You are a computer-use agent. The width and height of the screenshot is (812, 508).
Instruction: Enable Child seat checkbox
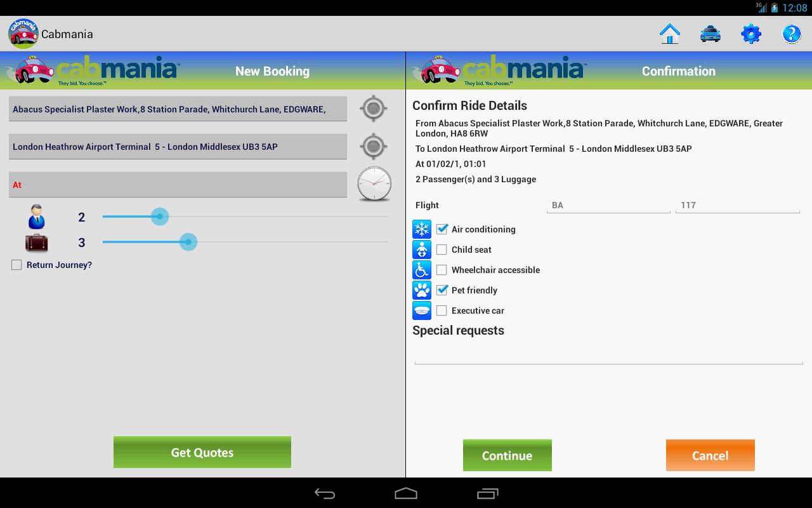pos(442,250)
